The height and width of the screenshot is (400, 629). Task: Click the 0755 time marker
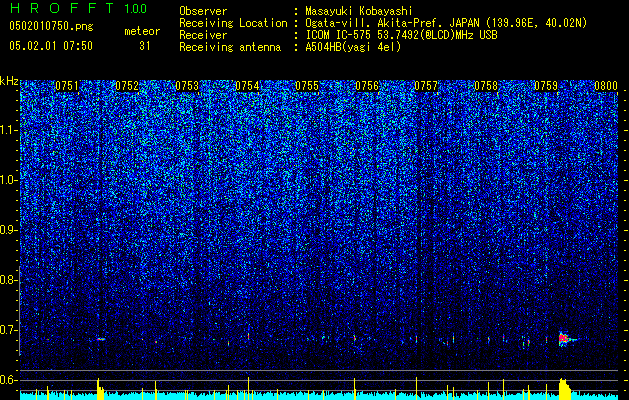307,86
